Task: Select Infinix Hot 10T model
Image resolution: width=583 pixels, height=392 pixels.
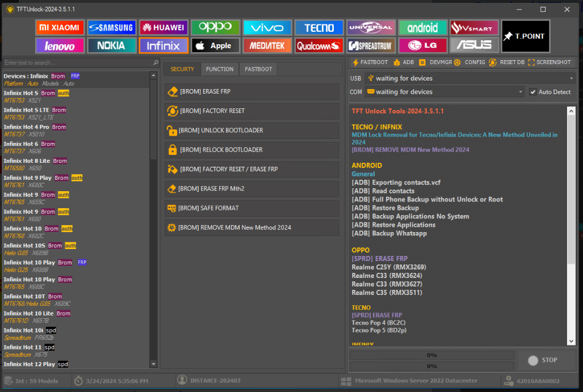Action: (x=76, y=300)
